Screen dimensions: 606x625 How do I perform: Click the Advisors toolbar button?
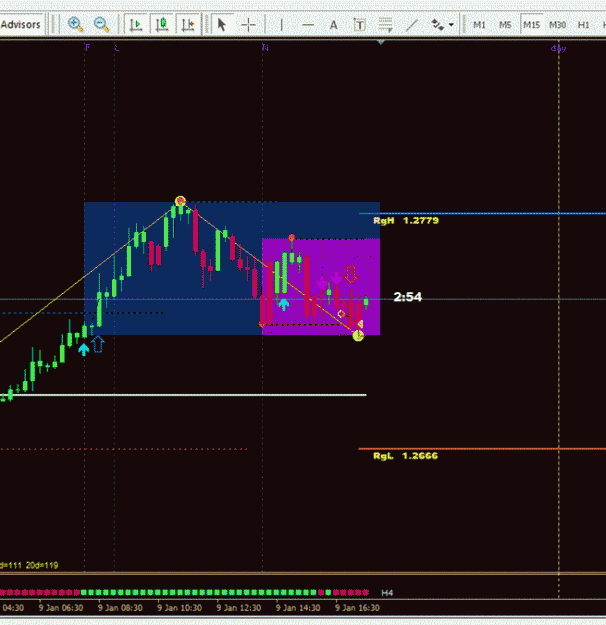(x=21, y=25)
